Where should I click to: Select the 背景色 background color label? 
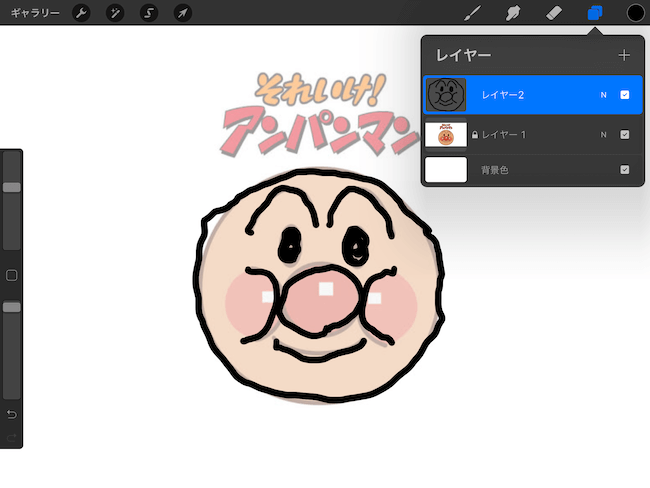[x=495, y=170]
